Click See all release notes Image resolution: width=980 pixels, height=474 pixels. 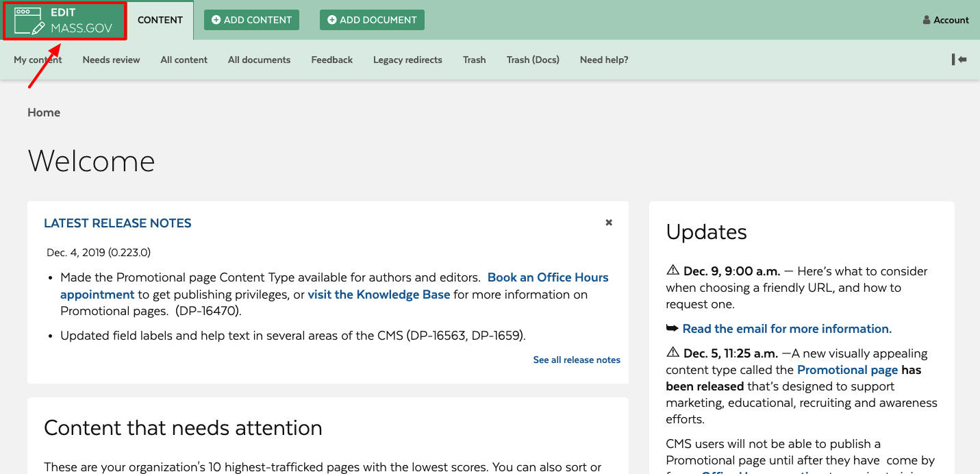[x=577, y=360]
